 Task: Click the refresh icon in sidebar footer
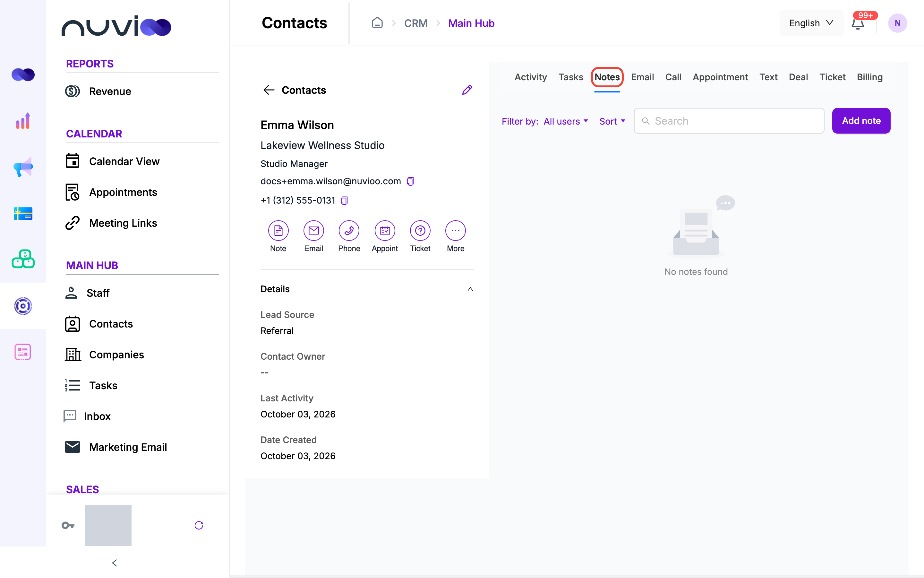199,525
